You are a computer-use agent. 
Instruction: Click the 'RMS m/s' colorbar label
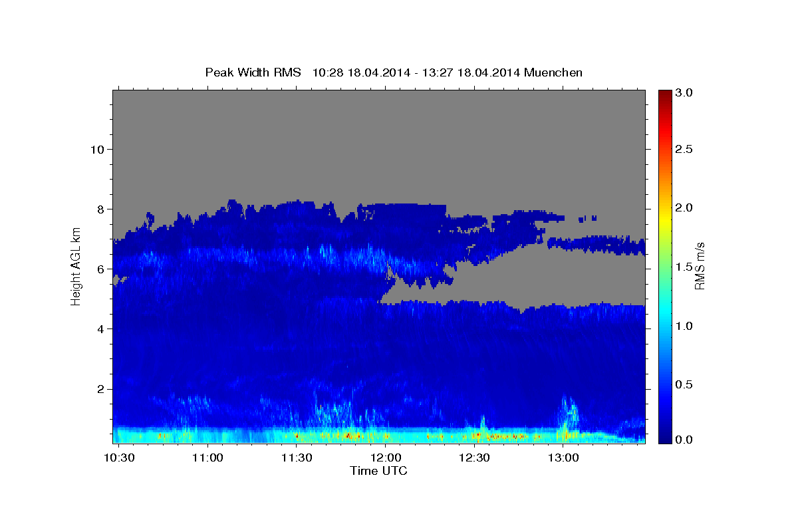tap(699, 266)
